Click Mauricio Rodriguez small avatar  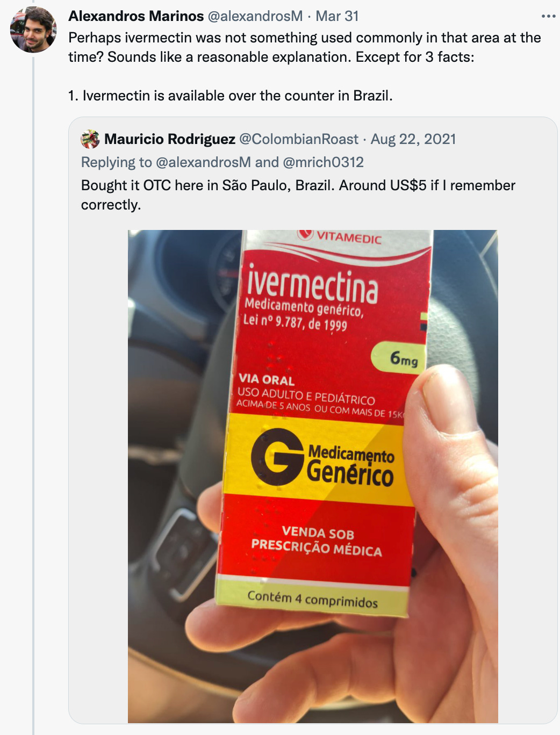pyautogui.click(x=90, y=139)
